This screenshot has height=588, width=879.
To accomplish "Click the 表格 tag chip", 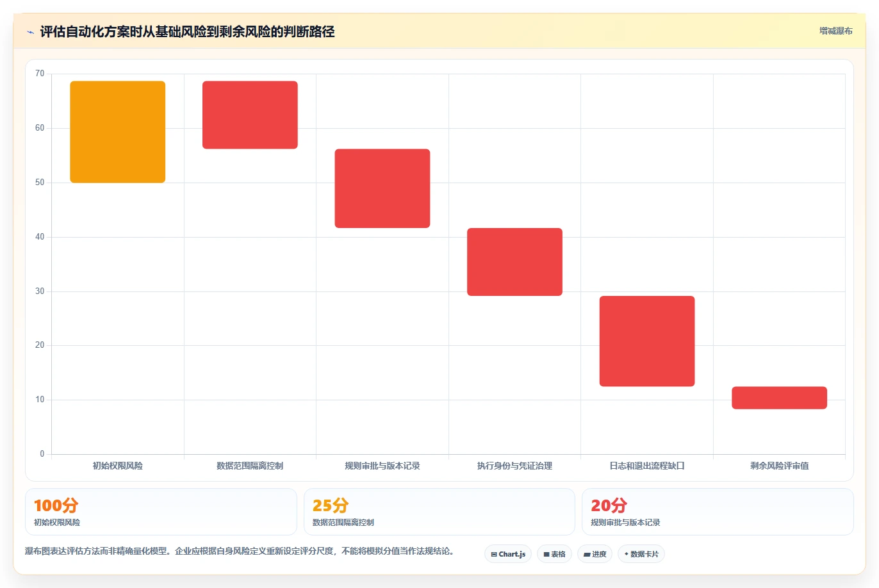I will [x=554, y=554].
